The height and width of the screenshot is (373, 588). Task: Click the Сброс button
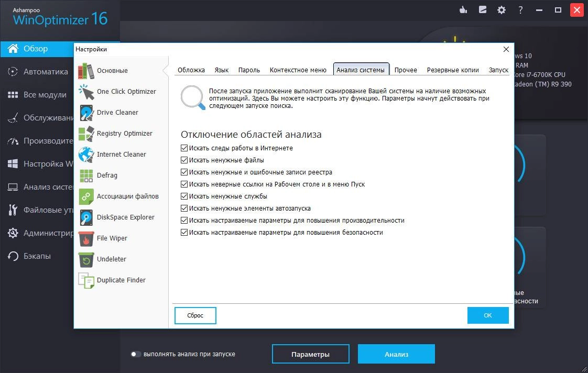coord(195,315)
